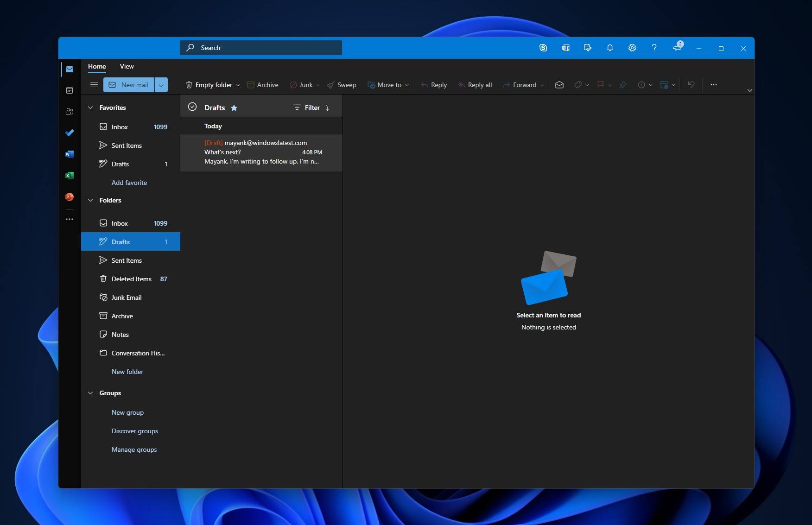Pin the selected message using the pin icon
Image resolution: width=812 pixels, height=525 pixels.
623,85
